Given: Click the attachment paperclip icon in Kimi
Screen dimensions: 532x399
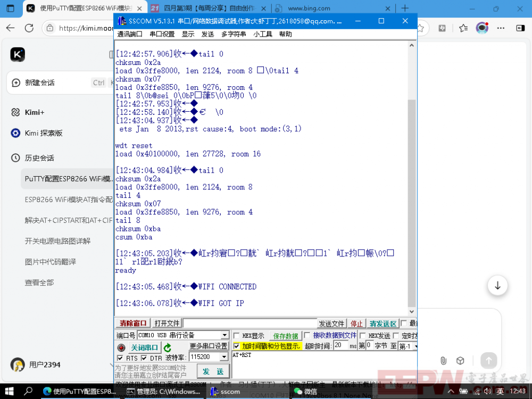Looking at the screenshot, I should (x=443, y=360).
